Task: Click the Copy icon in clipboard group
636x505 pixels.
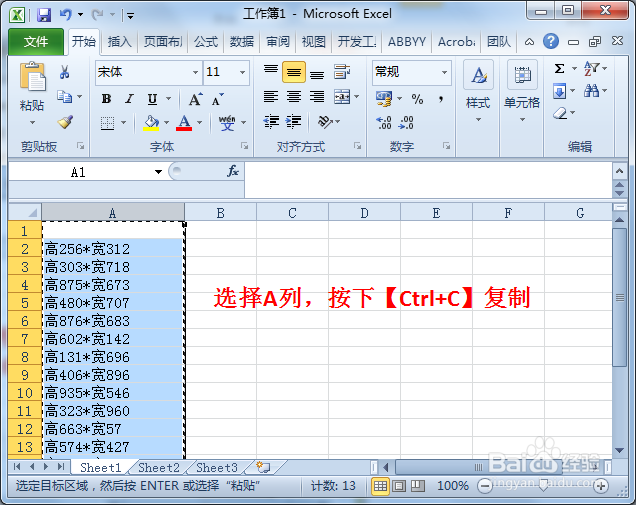Action: point(64,97)
